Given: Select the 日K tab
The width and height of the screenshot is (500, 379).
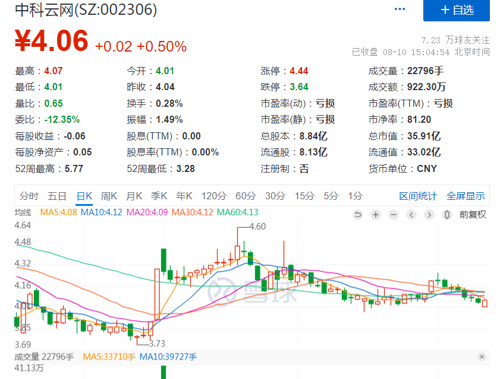Looking at the screenshot, I should tap(84, 196).
